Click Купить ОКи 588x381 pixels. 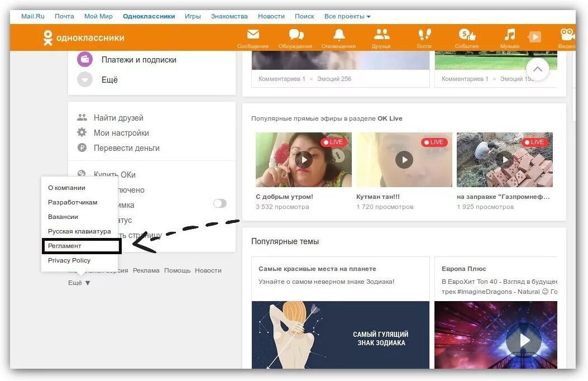tap(114, 174)
